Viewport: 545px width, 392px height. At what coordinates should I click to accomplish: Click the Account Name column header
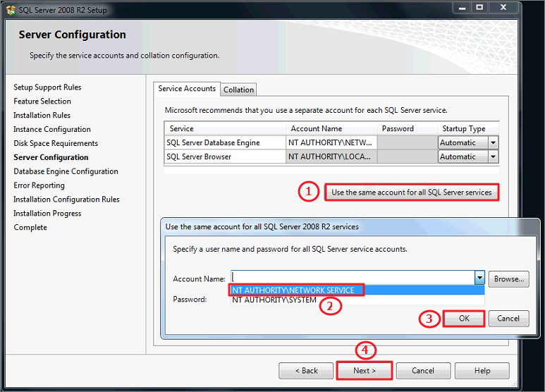tap(331, 128)
